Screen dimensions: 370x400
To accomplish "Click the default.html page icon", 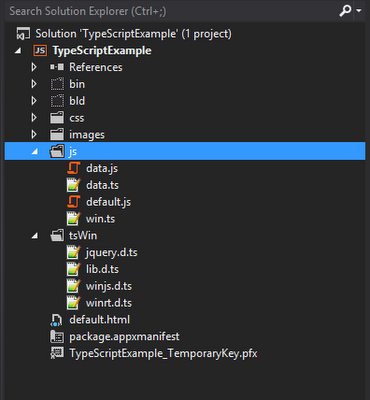I will 56,320.
